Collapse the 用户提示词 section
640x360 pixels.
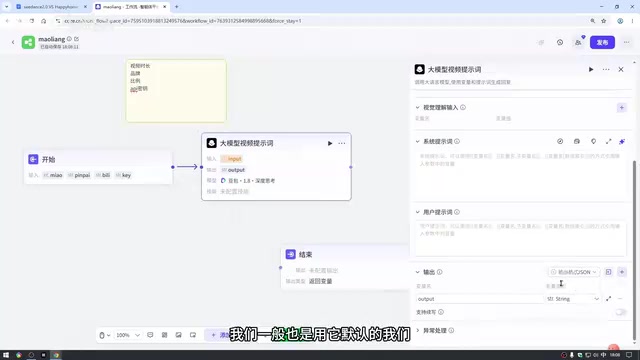[418, 212]
